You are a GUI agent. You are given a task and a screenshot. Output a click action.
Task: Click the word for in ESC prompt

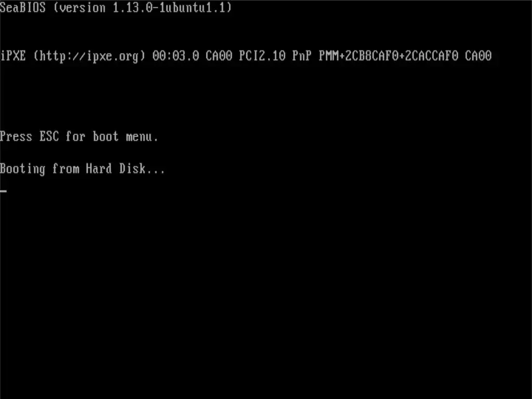coord(76,136)
